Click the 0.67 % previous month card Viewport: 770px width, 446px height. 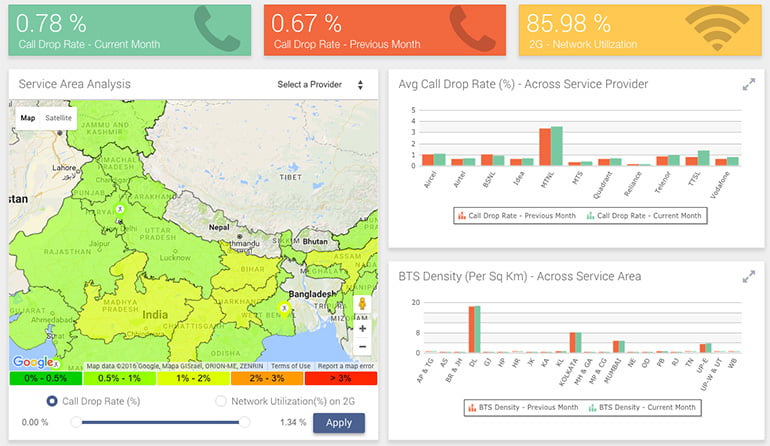(x=385, y=30)
